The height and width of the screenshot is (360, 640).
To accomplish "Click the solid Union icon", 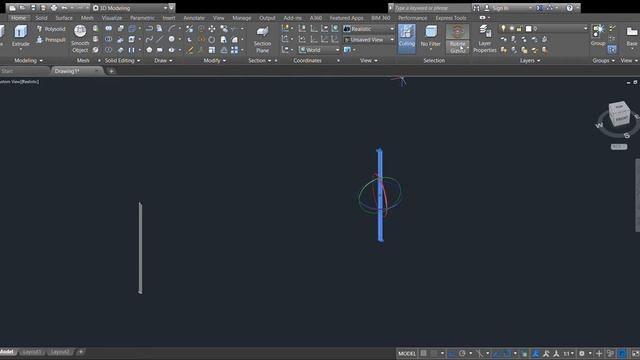I will coord(109,29).
